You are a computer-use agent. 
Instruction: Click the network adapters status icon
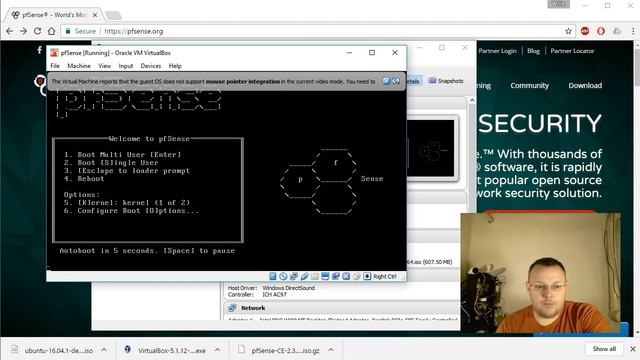coord(294,276)
